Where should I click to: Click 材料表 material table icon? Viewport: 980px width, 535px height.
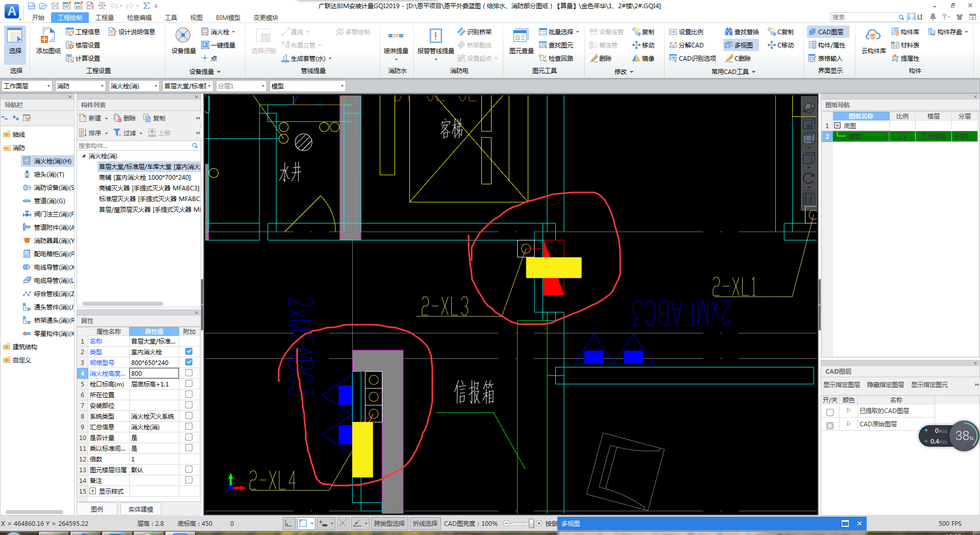coord(905,45)
